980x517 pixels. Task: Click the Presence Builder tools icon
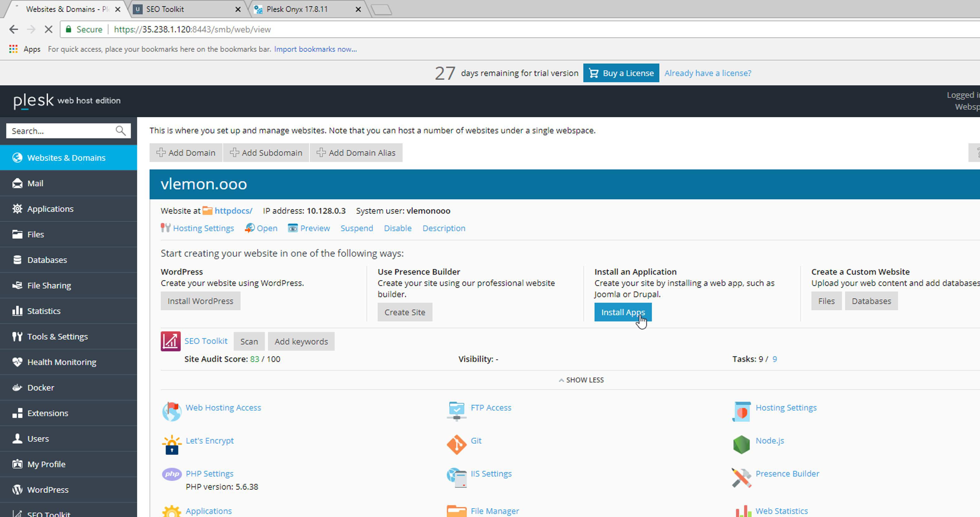pos(741,477)
